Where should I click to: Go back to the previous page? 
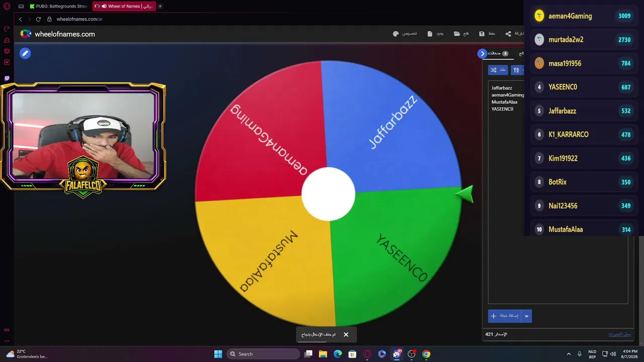[20, 19]
